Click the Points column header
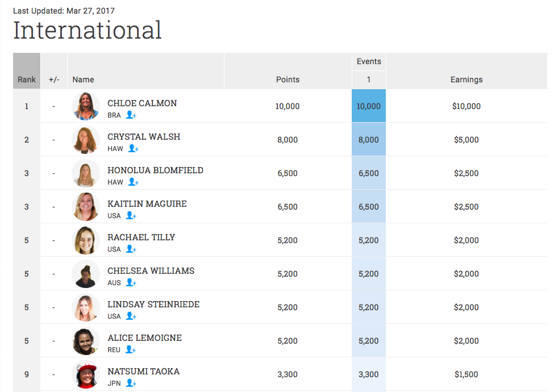The width and height of the screenshot is (558, 392). tap(288, 80)
